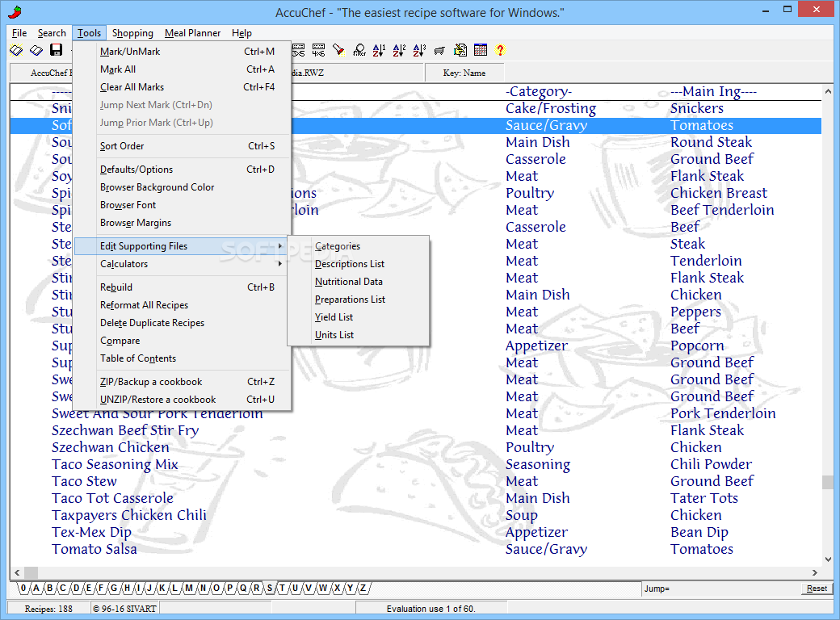Open Categories supporting file

tap(359, 245)
